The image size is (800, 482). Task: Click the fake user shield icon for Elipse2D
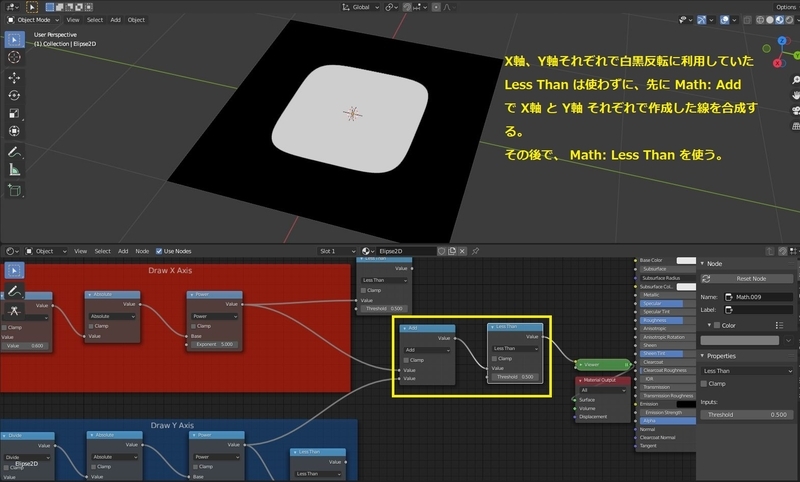442,251
